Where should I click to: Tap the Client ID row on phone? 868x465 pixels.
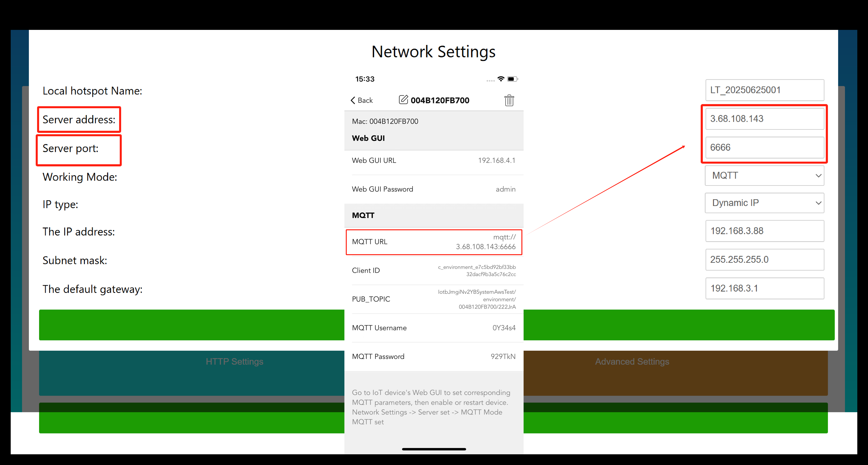pyautogui.click(x=434, y=270)
